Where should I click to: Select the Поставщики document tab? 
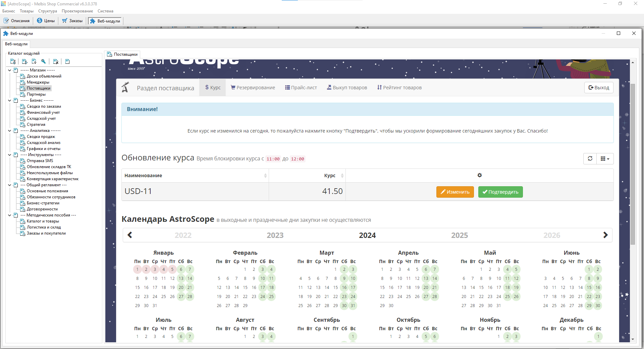(122, 54)
